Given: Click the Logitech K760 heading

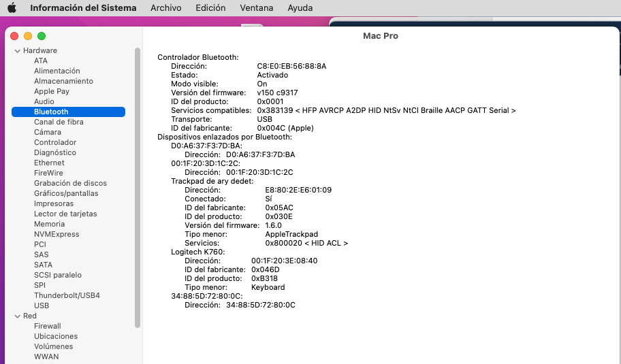Looking at the screenshot, I should [x=198, y=252].
